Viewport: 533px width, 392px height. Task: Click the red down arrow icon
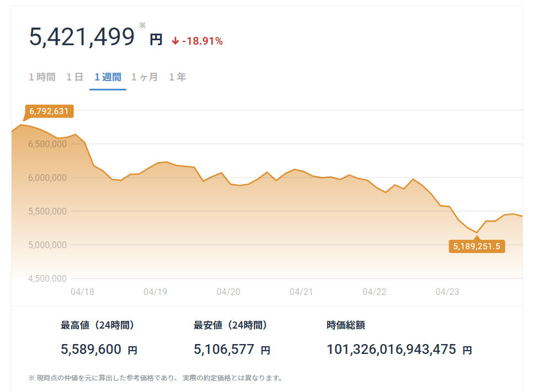pos(175,41)
